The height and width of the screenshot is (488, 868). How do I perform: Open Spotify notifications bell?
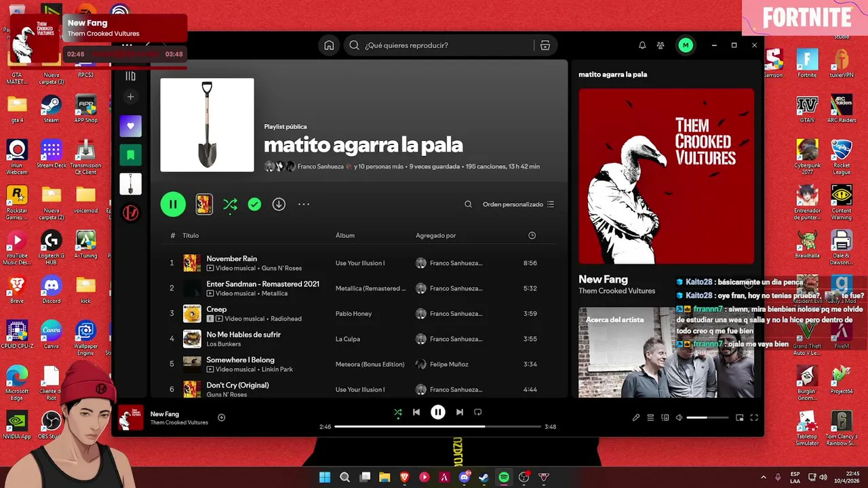click(x=642, y=45)
